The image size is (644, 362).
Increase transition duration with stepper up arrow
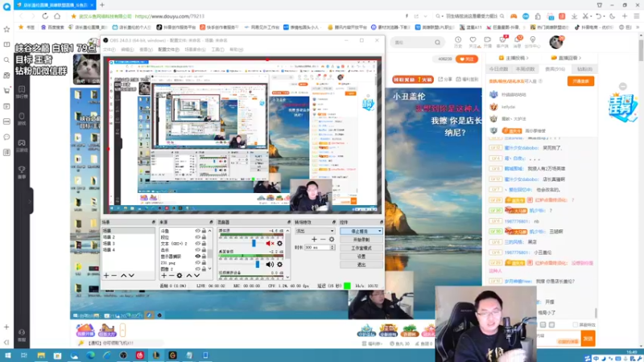coord(332,246)
